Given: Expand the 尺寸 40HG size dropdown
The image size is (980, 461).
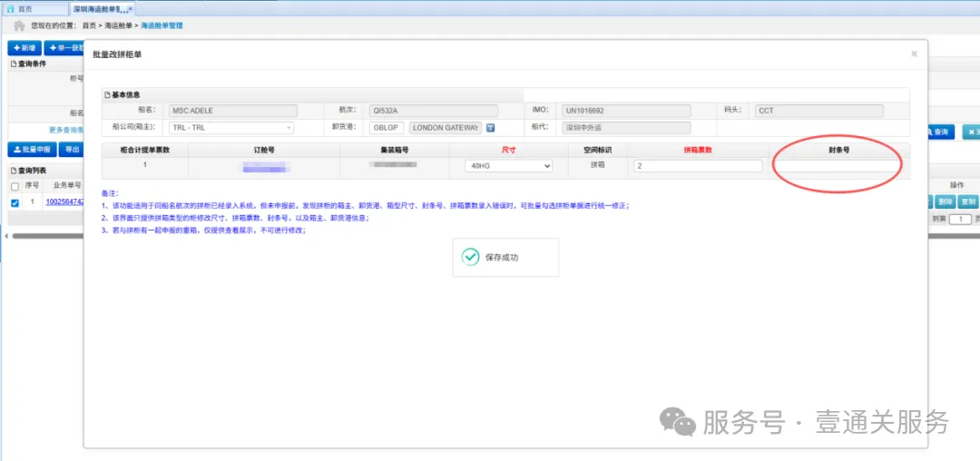Looking at the screenshot, I should [x=508, y=166].
